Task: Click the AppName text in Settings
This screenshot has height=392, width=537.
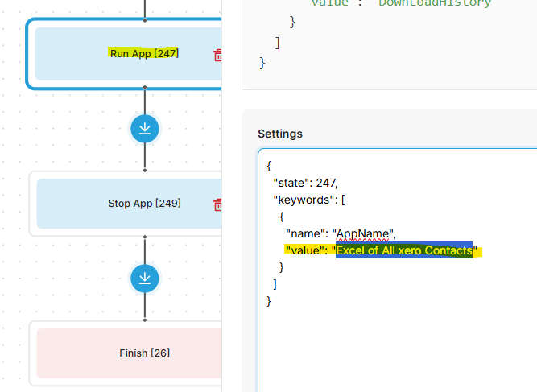Action: [362, 233]
